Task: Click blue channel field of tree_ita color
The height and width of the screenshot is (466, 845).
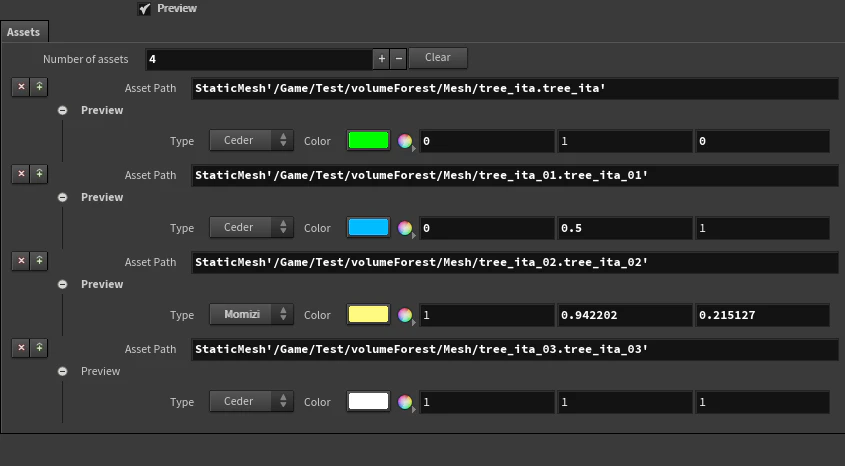Action: tap(763, 141)
